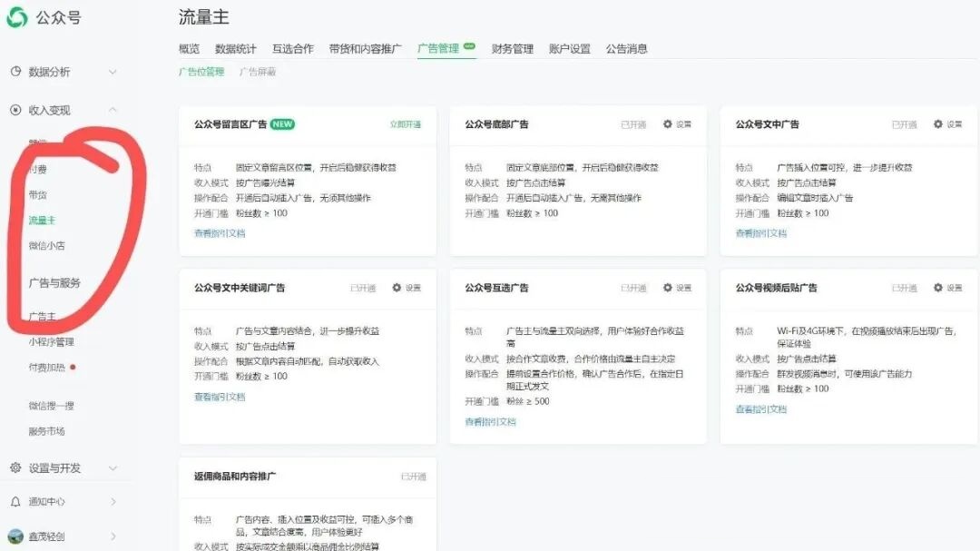Open 微信小店 in the sidebar

(x=46, y=246)
